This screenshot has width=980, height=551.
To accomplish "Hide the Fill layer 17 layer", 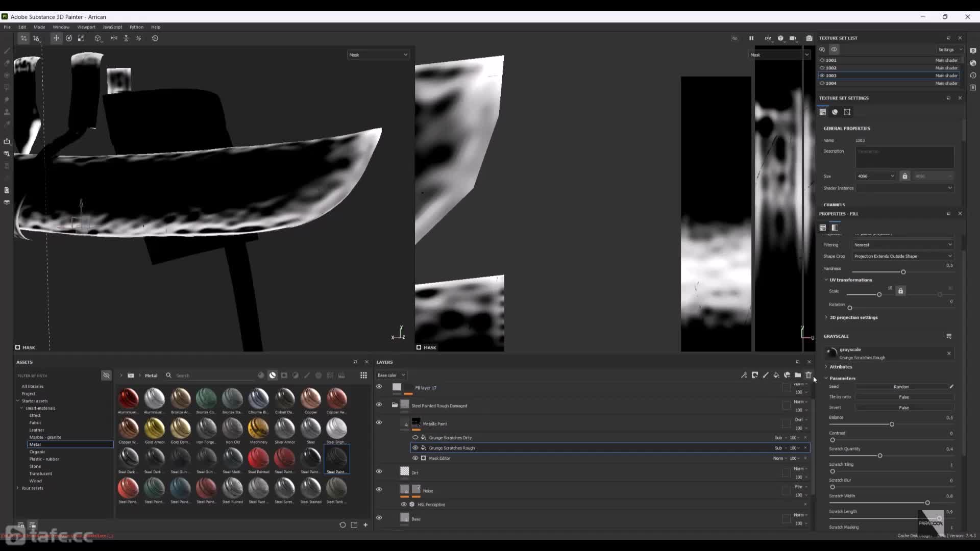I will (x=379, y=387).
